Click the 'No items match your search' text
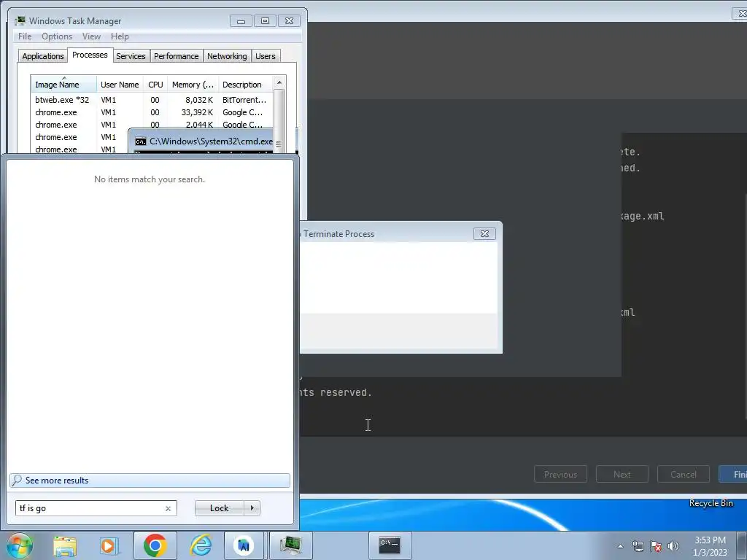This screenshot has width=747, height=560. pos(149,179)
